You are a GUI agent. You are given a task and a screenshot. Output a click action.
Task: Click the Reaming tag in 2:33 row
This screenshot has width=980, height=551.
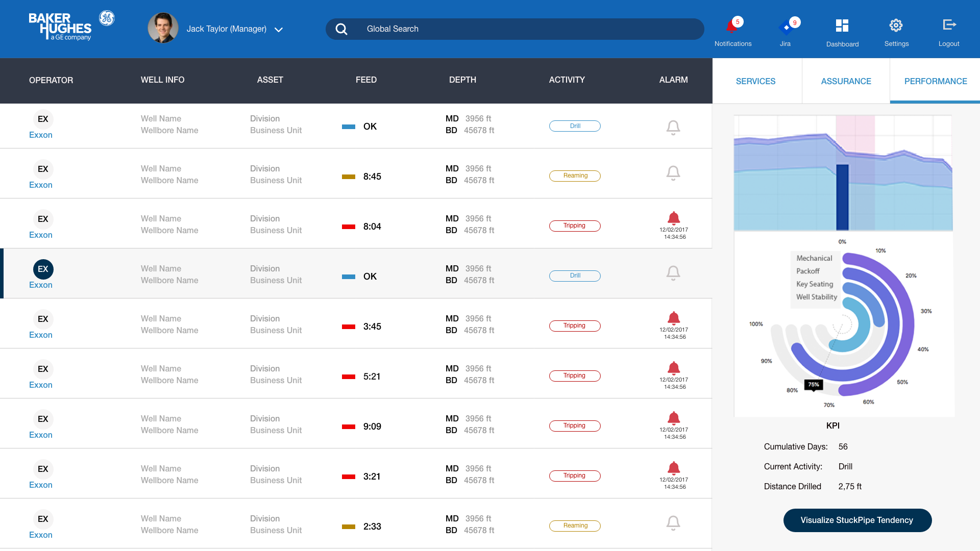tap(575, 525)
